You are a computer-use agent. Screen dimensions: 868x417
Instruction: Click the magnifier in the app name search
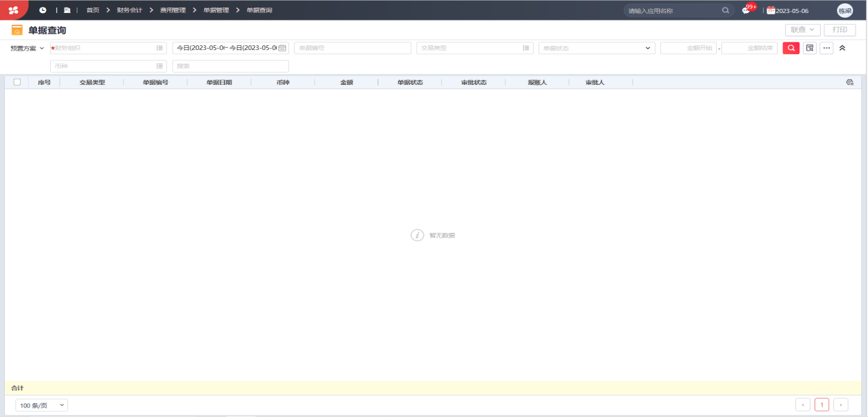tap(726, 10)
